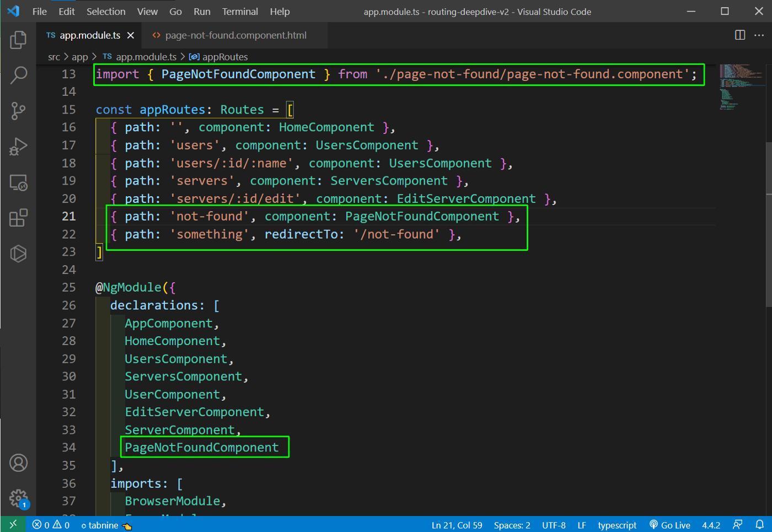Open the Manage gear icon
Screen dimensions: 772x532
[x=18, y=498]
